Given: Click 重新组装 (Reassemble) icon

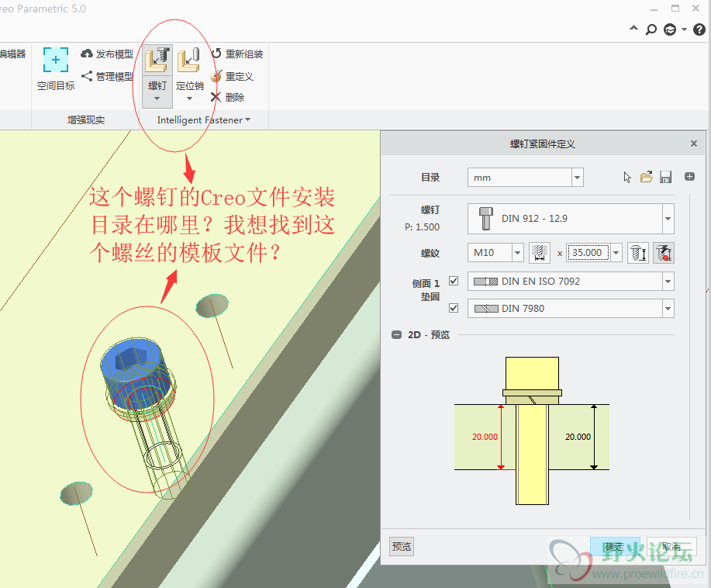Looking at the screenshot, I should coord(216,54).
